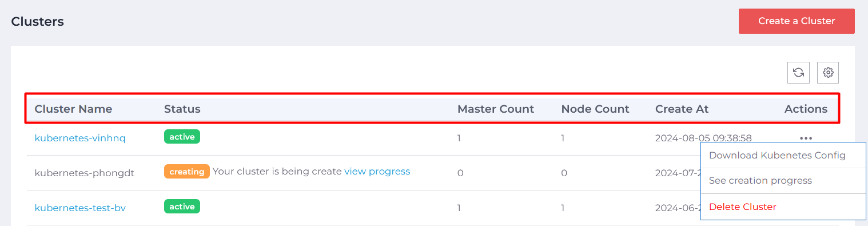This screenshot has height=226, width=868.
Task: Click the active badge for kubernetes-test-bv
Action: pos(182,207)
